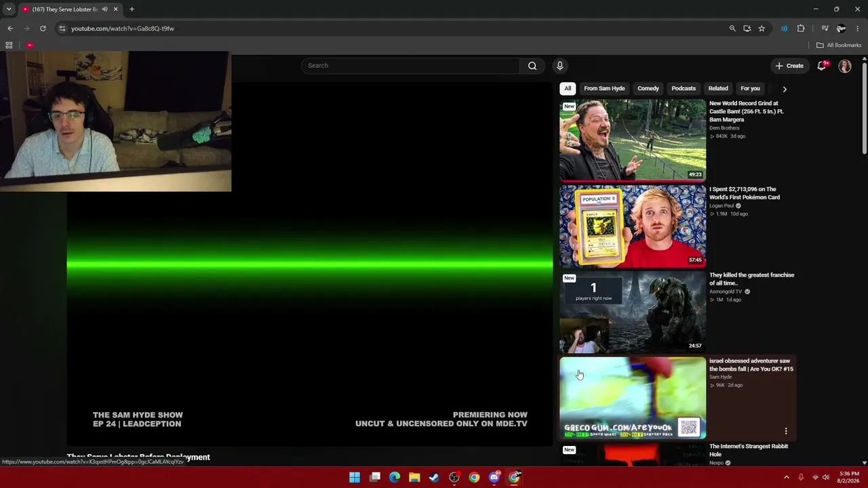Screen dimensions: 868x488
Task: Open the taskbar volume icon
Action: point(826,477)
